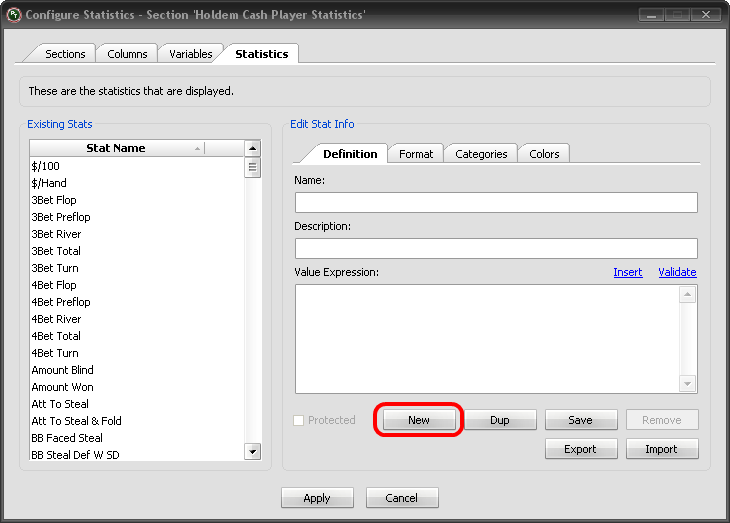Image resolution: width=730 pixels, height=523 pixels.
Task: Open the Categories tab
Action: coord(481,154)
